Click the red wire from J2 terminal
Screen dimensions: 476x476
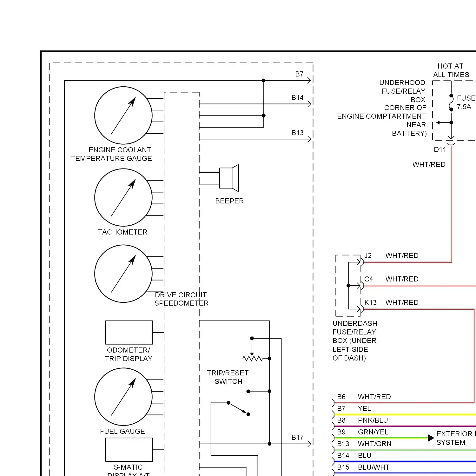pyautogui.click(x=407, y=262)
